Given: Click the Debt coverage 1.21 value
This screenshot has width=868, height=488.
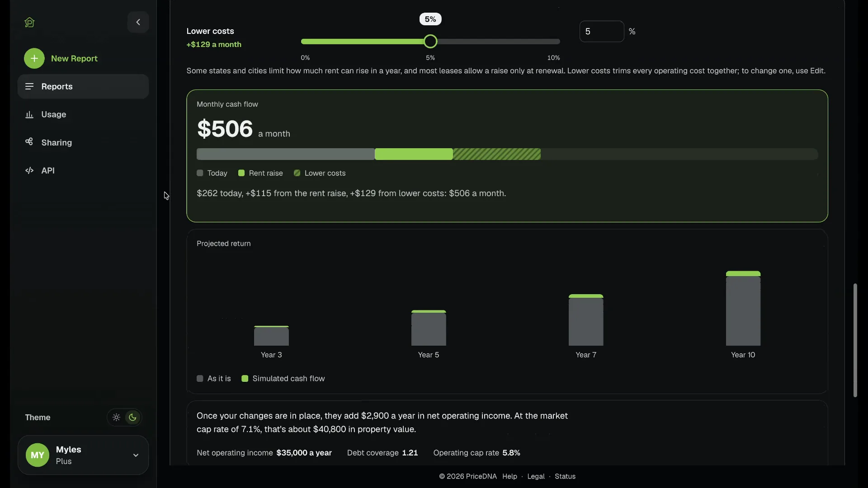Looking at the screenshot, I should 410,453.
